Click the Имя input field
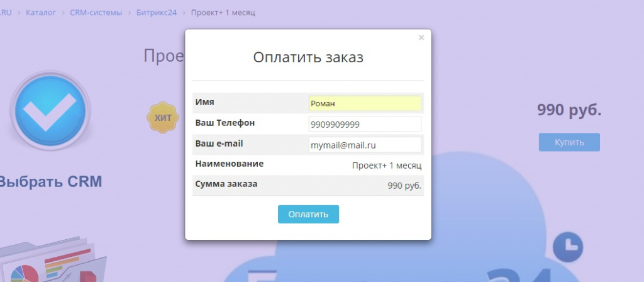 pyautogui.click(x=364, y=103)
